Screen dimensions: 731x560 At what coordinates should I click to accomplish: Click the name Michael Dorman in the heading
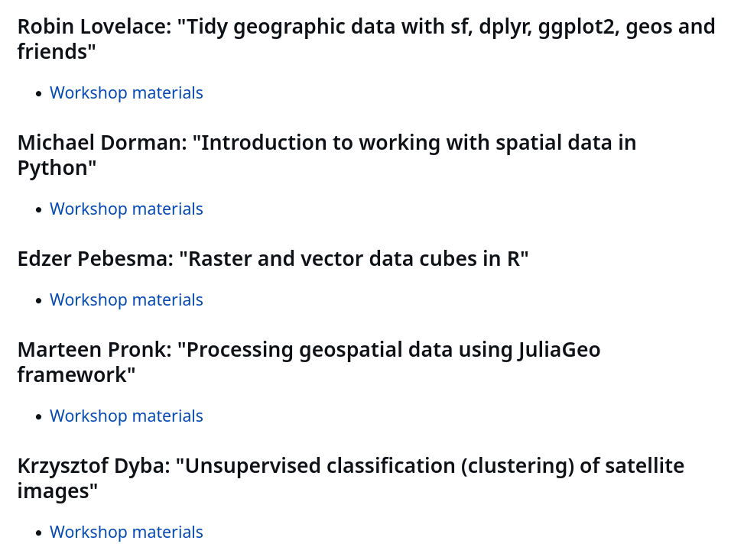(102, 143)
